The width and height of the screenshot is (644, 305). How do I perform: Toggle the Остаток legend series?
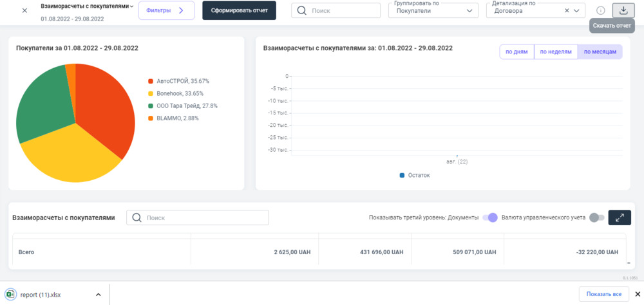pos(402,175)
